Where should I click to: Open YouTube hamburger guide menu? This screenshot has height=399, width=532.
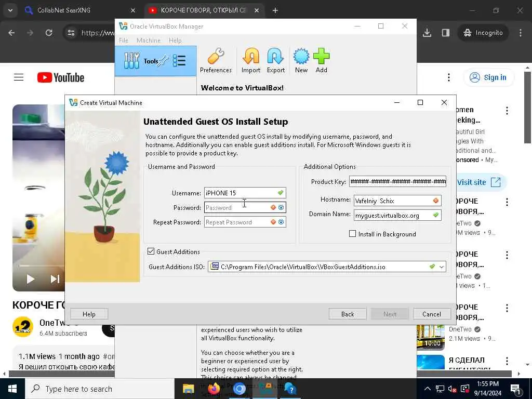(x=19, y=77)
